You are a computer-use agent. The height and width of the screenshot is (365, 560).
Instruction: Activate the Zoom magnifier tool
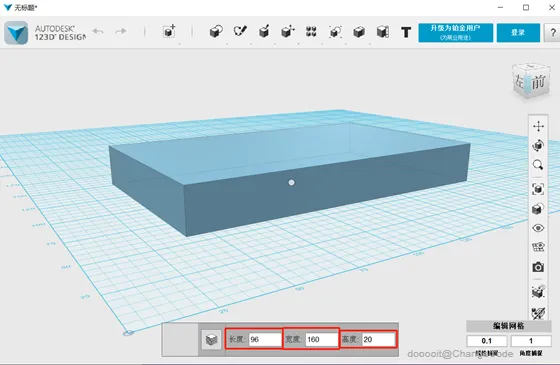[x=538, y=165]
